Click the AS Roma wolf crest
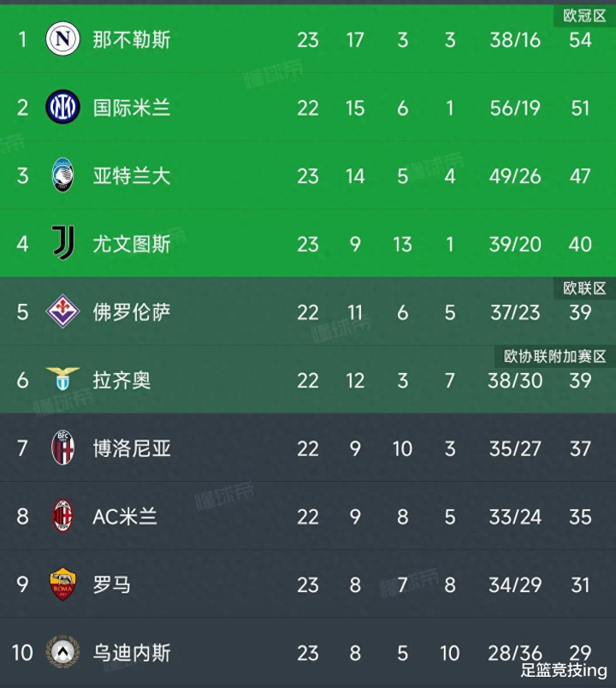The width and height of the screenshot is (616, 688). click(x=62, y=584)
